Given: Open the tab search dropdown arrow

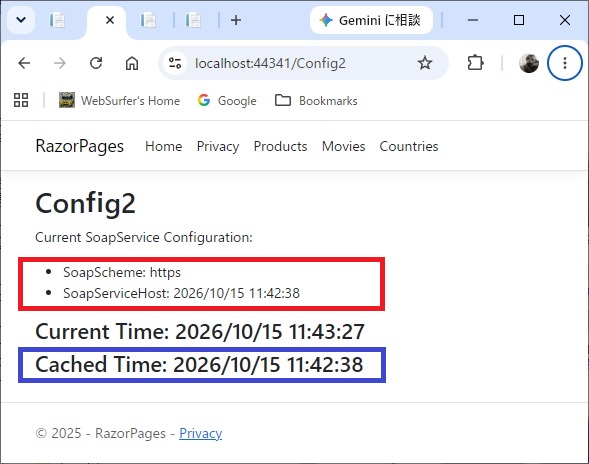Looking at the screenshot, I should click(21, 20).
